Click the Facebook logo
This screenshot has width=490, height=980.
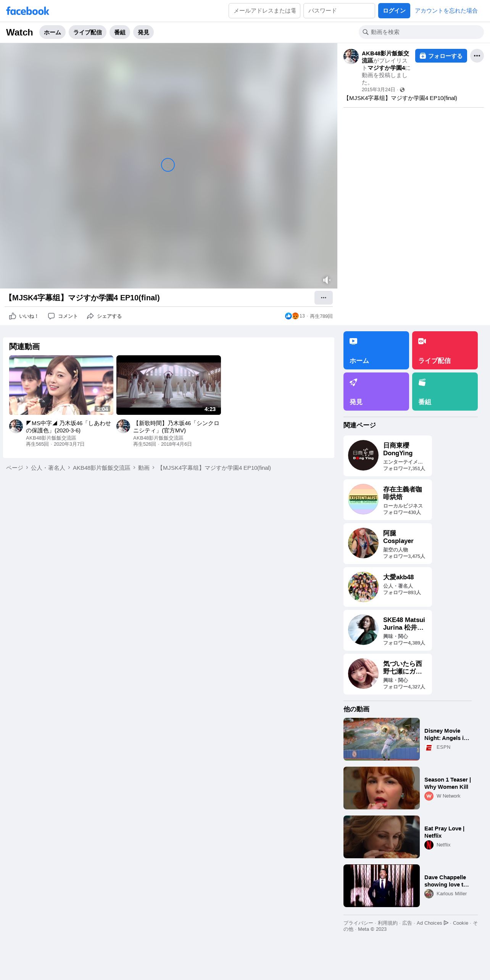pyautogui.click(x=27, y=11)
